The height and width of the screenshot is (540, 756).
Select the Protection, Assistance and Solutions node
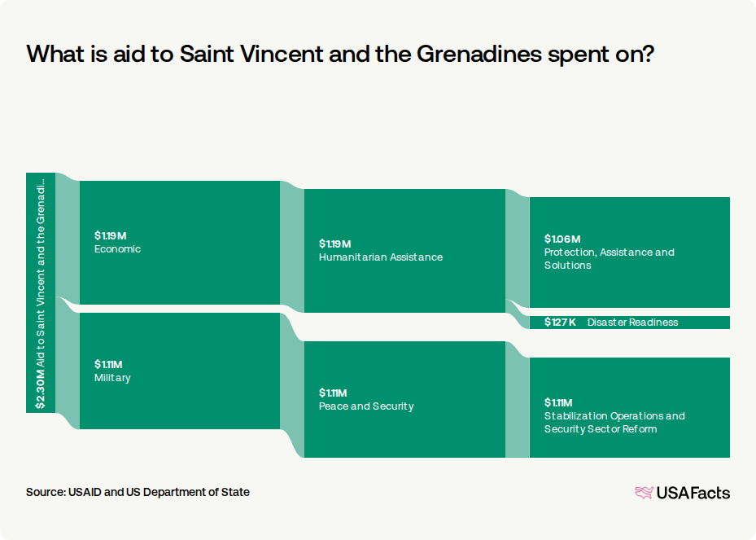coord(631,252)
